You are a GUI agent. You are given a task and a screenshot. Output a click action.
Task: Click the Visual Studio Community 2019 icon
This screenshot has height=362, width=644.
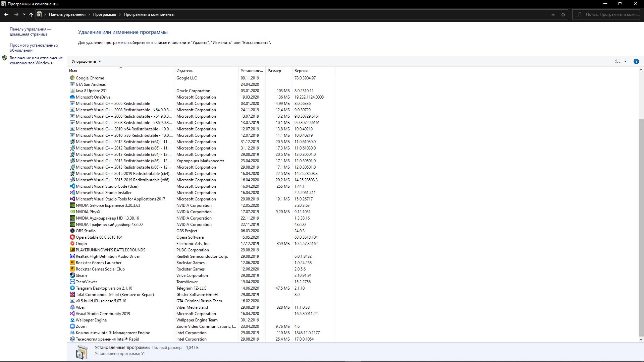pos(72,313)
